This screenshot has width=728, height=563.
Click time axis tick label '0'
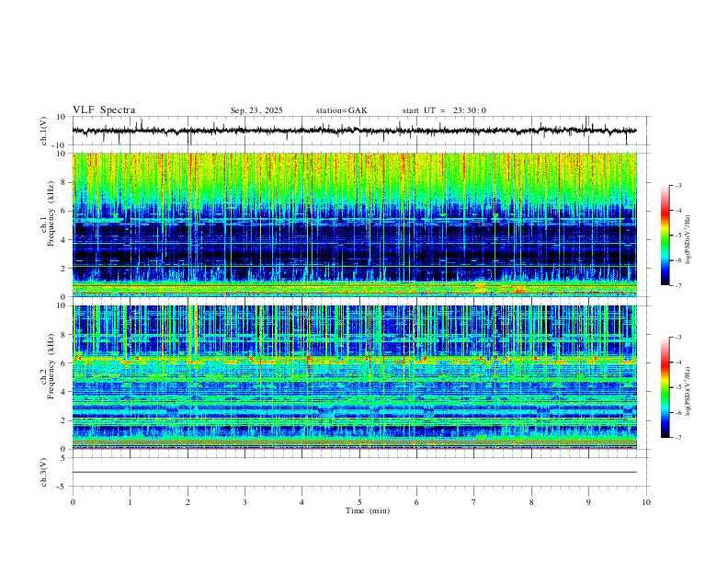[73, 502]
